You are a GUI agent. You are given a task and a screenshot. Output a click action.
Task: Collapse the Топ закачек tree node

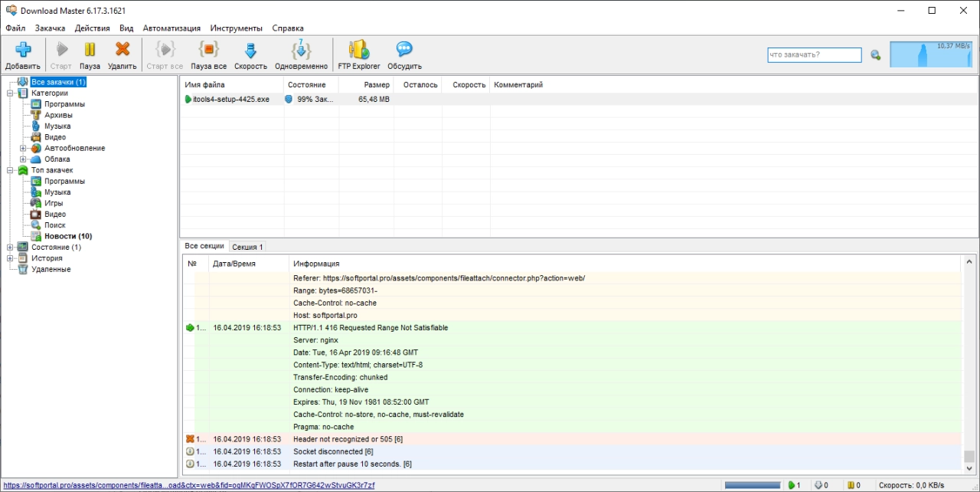coord(10,170)
